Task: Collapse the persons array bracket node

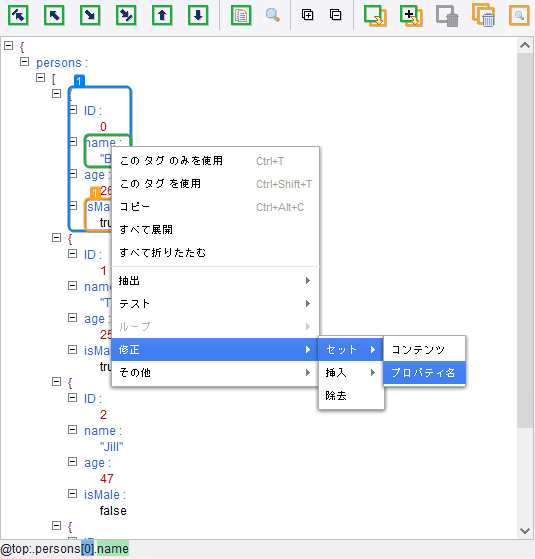Action: [41, 77]
